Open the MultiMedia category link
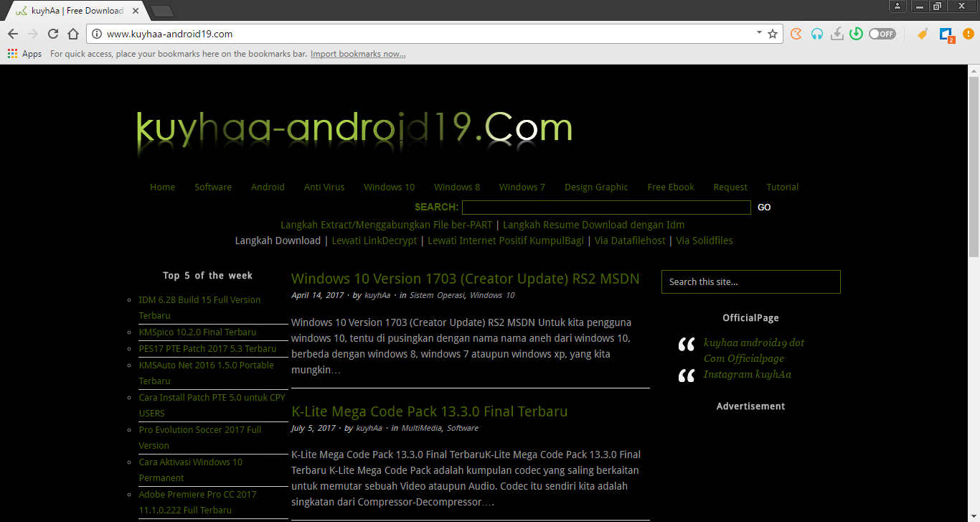Image resolution: width=980 pixels, height=522 pixels. tap(422, 428)
